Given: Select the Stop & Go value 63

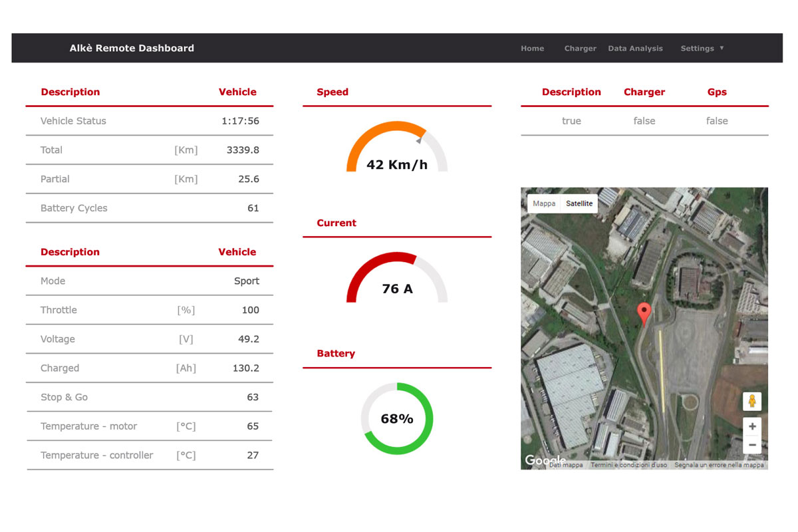Looking at the screenshot, I should (x=253, y=398).
